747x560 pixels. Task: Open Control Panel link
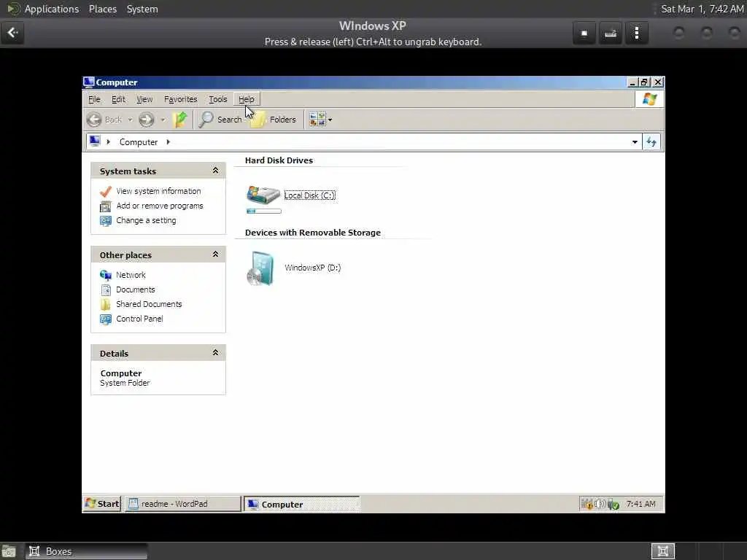click(x=139, y=319)
